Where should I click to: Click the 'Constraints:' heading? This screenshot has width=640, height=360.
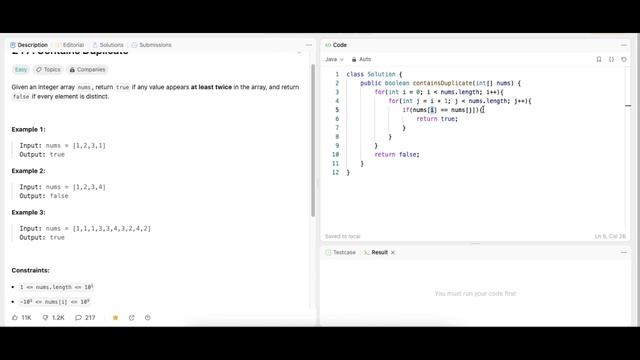[x=31, y=270]
